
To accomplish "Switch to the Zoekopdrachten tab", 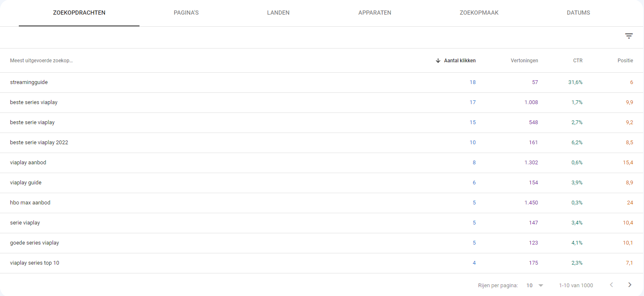I will point(79,13).
